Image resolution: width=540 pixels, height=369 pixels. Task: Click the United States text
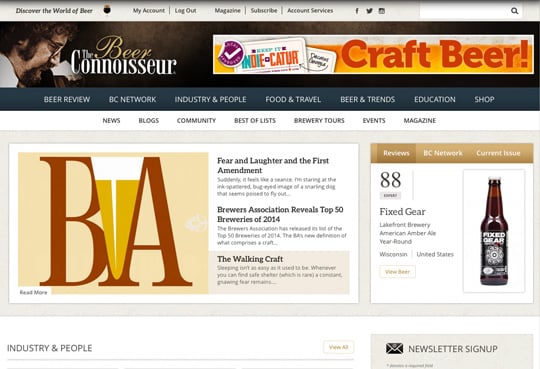[435, 254]
